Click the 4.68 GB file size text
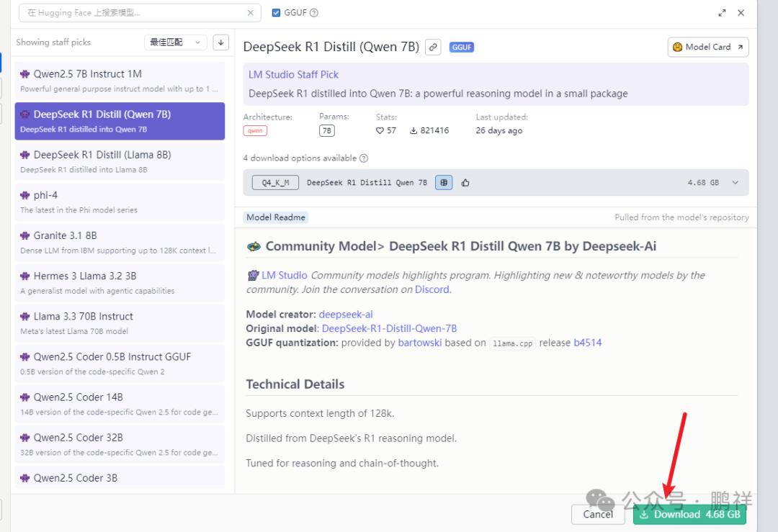778x532 pixels. click(x=703, y=182)
